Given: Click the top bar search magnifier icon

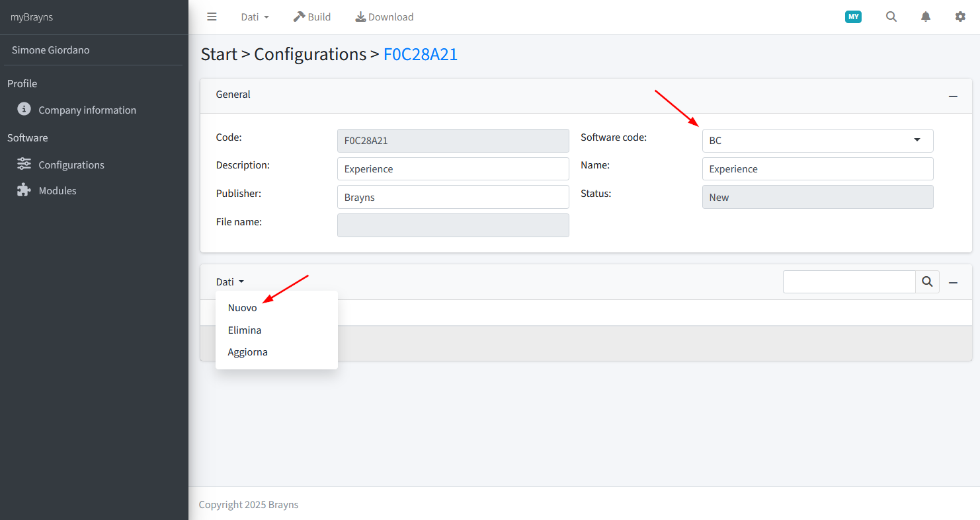Looking at the screenshot, I should [x=891, y=17].
